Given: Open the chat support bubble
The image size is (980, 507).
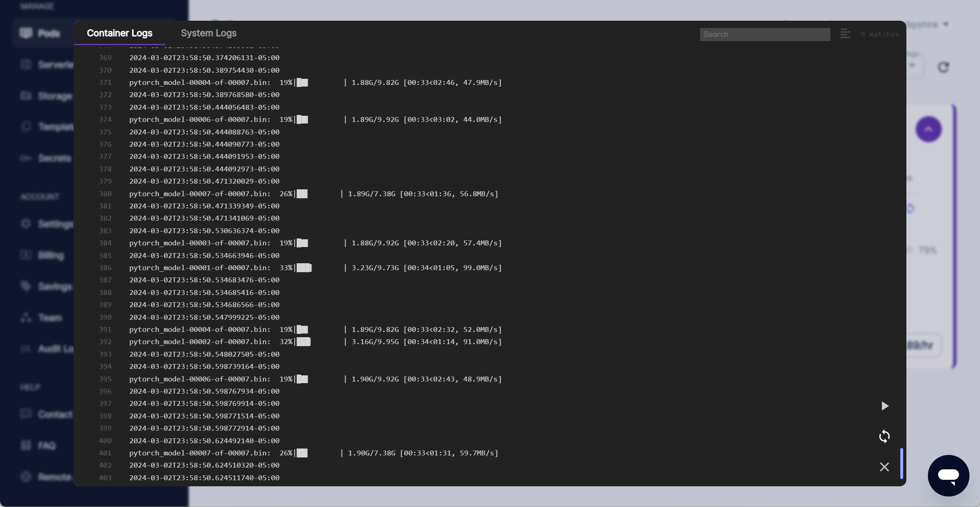Looking at the screenshot, I should click(948, 475).
